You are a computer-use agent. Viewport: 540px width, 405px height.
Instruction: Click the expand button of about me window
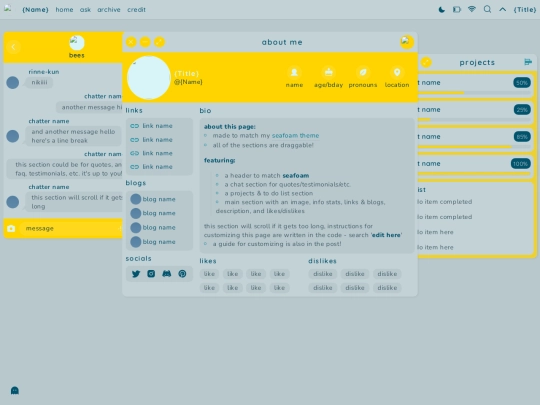tap(159, 42)
